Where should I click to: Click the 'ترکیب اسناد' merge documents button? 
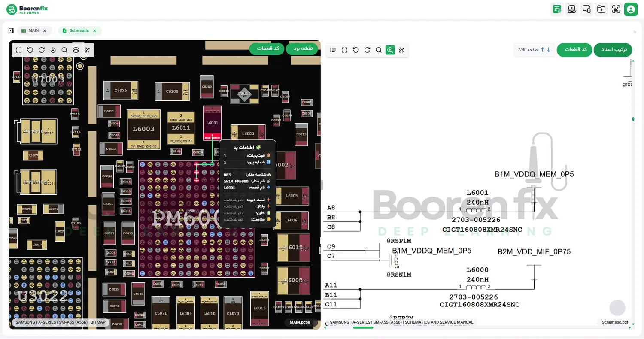[613, 50]
